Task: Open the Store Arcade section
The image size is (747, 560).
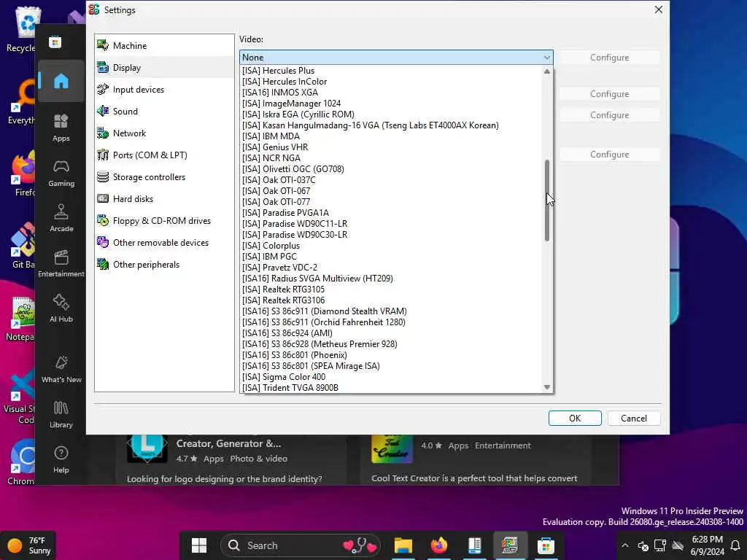Action: [x=61, y=218]
